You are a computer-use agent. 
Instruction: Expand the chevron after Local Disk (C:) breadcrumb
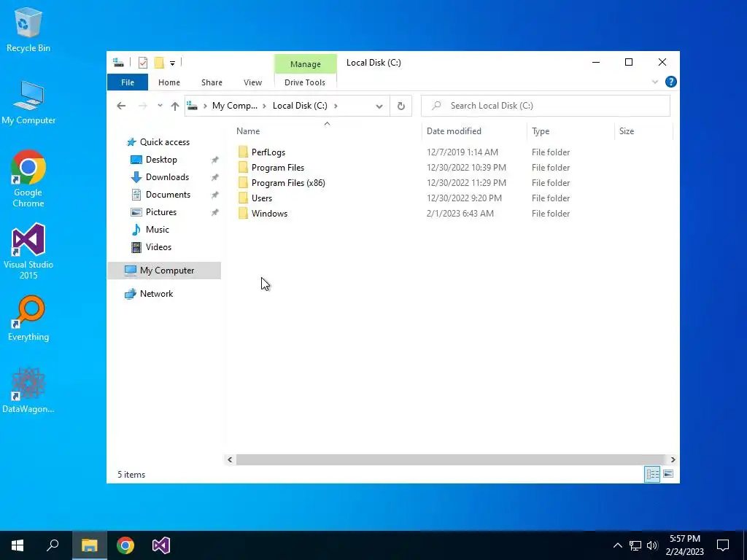336,106
